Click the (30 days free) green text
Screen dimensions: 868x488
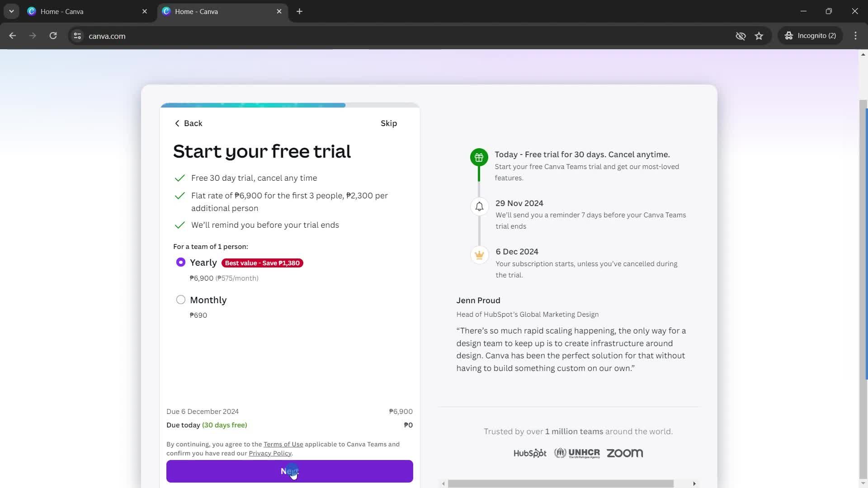coord(224,425)
